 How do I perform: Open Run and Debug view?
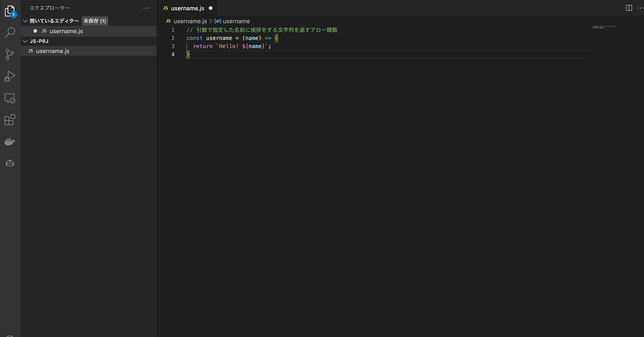tap(10, 76)
